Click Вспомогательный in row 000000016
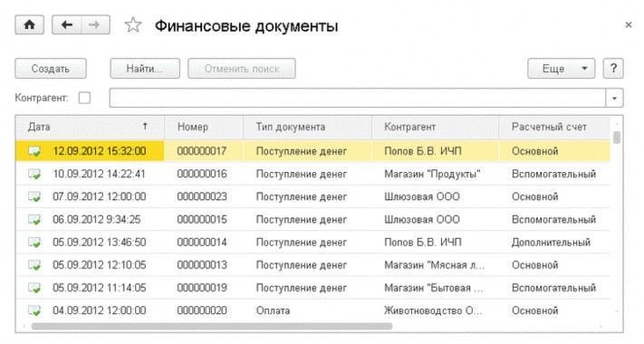 click(553, 174)
